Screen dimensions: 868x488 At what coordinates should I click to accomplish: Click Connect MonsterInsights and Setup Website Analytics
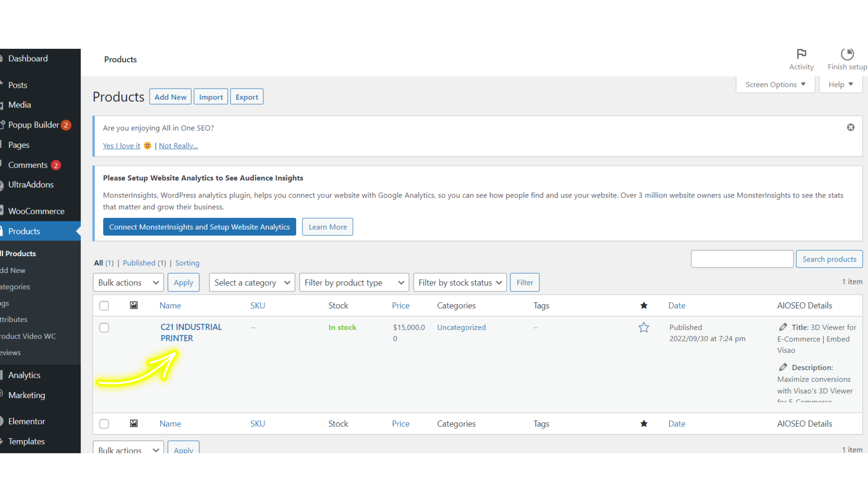coord(199,227)
